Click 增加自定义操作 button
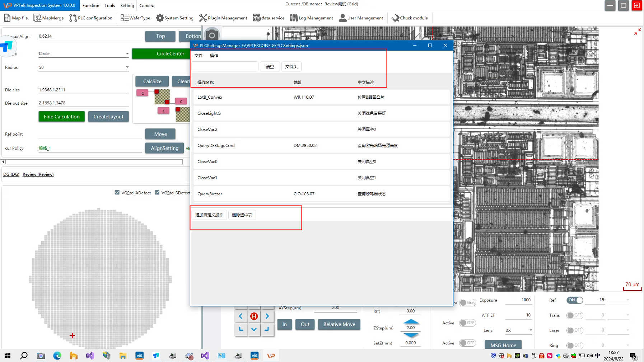 (209, 215)
